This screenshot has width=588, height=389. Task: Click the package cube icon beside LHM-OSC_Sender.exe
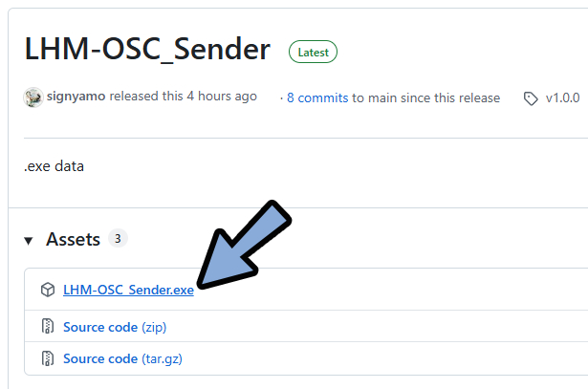[x=48, y=290]
